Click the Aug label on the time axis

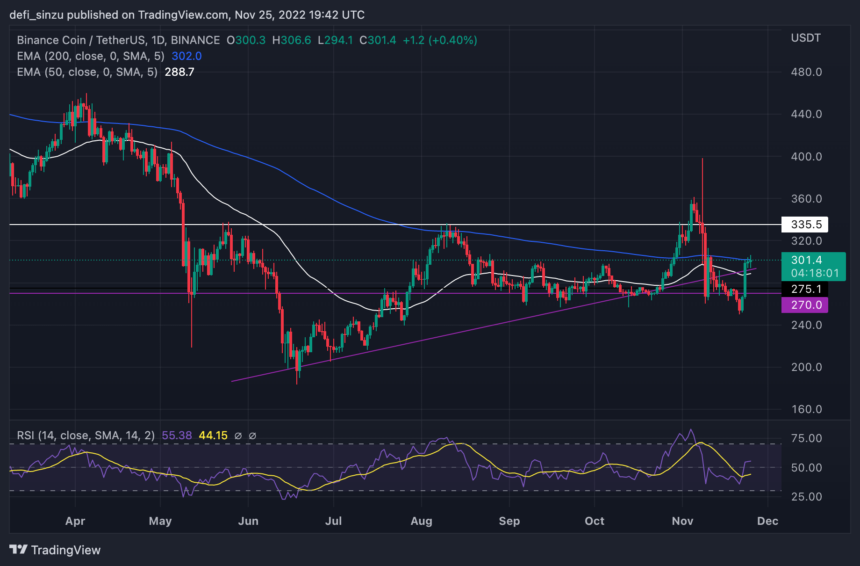pyautogui.click(x=421, y=521)
